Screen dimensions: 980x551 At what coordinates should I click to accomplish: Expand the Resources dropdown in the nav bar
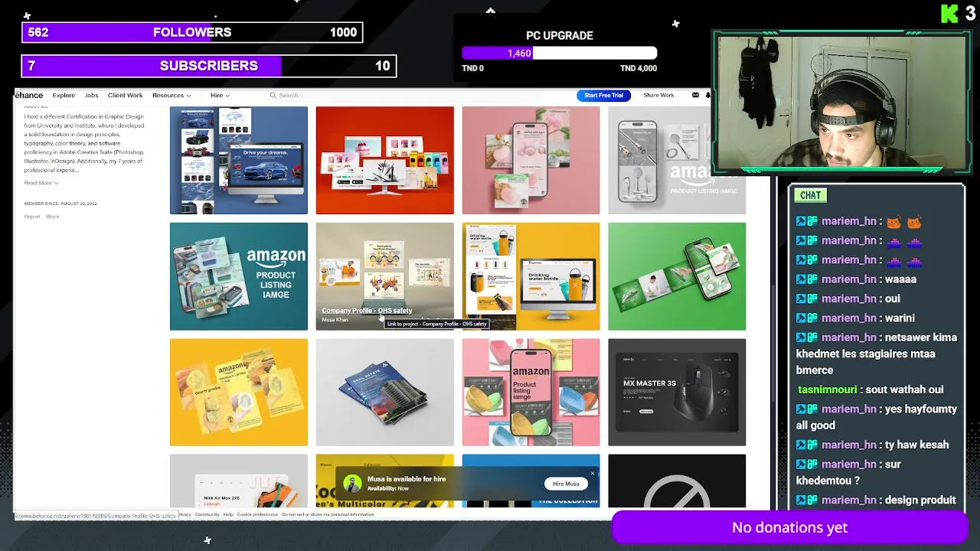point(171,95)
